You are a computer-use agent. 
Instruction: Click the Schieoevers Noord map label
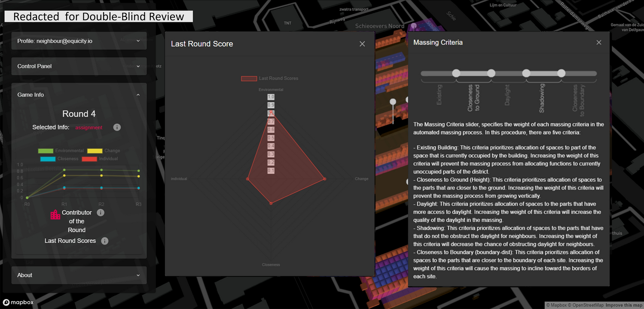click(x=380, y=26)
